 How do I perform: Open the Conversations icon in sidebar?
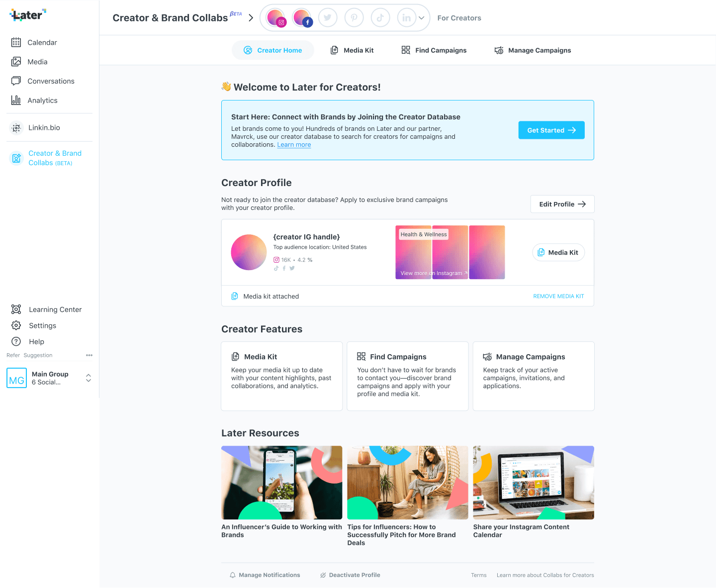point(16,81)
